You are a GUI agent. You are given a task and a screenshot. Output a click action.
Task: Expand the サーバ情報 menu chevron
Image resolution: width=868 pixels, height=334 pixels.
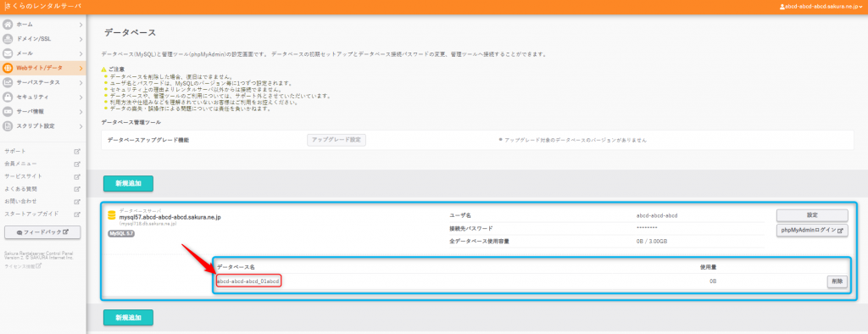tap(81, 111)
